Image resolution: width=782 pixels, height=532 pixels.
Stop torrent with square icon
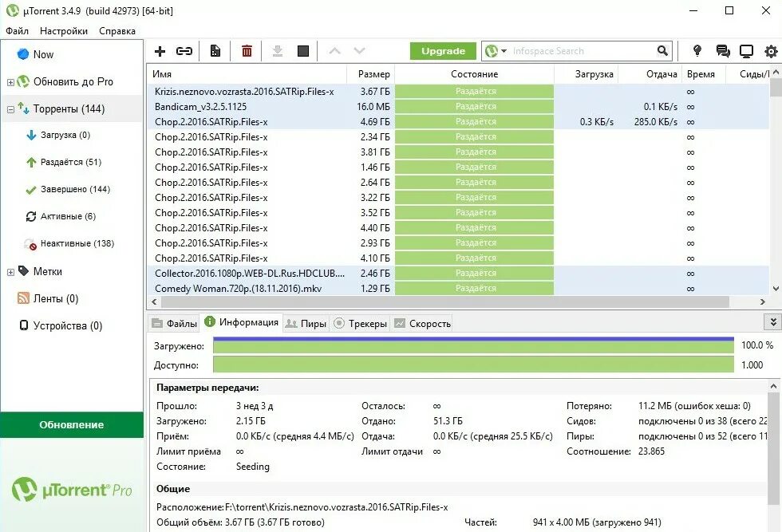click(303, 51)
